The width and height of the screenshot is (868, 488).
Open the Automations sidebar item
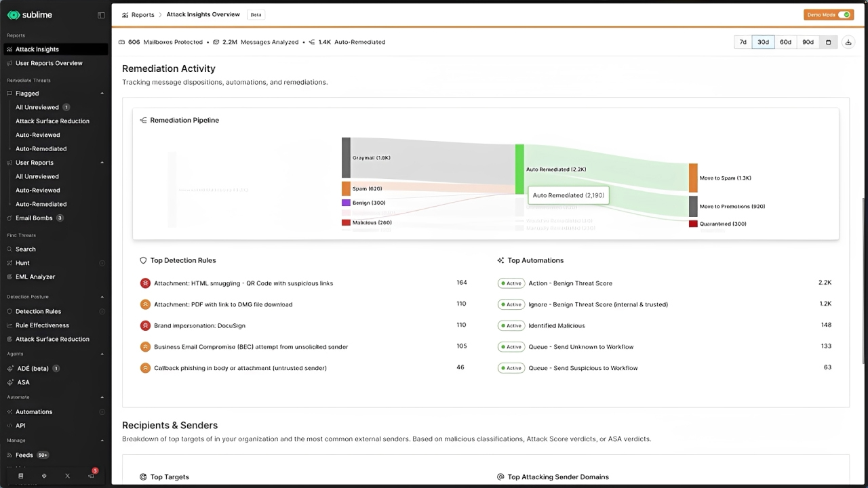pyautogui.click(x=34, y=411)
